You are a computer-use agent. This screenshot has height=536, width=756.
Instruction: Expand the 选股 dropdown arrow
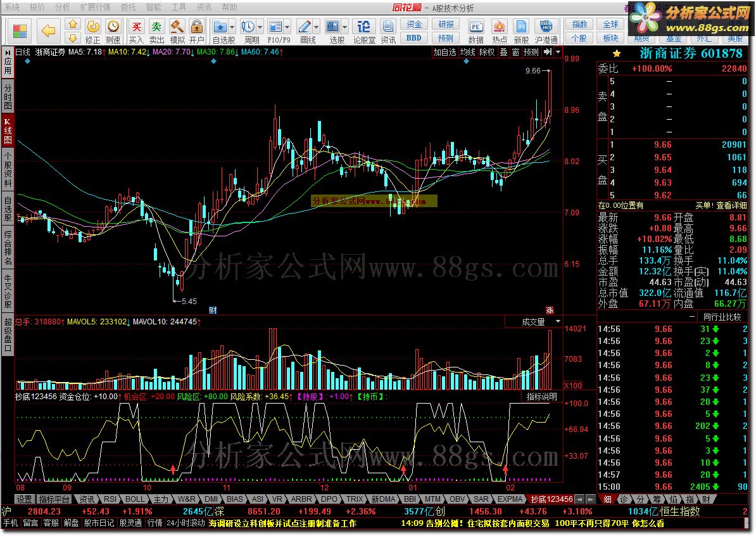click(x=344, y=27)
